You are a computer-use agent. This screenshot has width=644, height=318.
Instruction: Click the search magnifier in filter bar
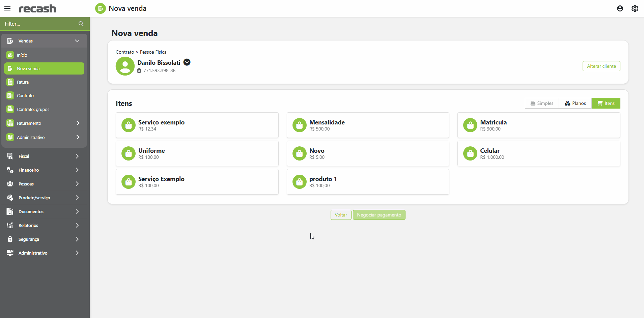pyautogui.click(x=81, y=24)
